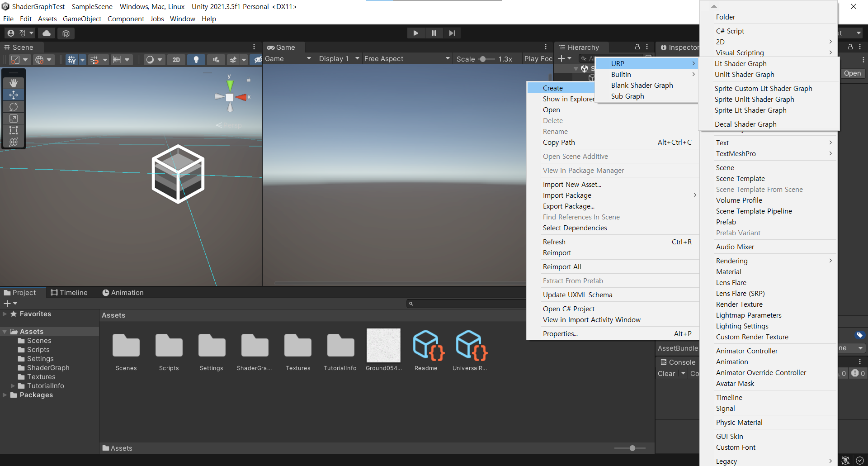Open the GameObject menu
This screenshot has height=466, width=868.
(82, 19)
